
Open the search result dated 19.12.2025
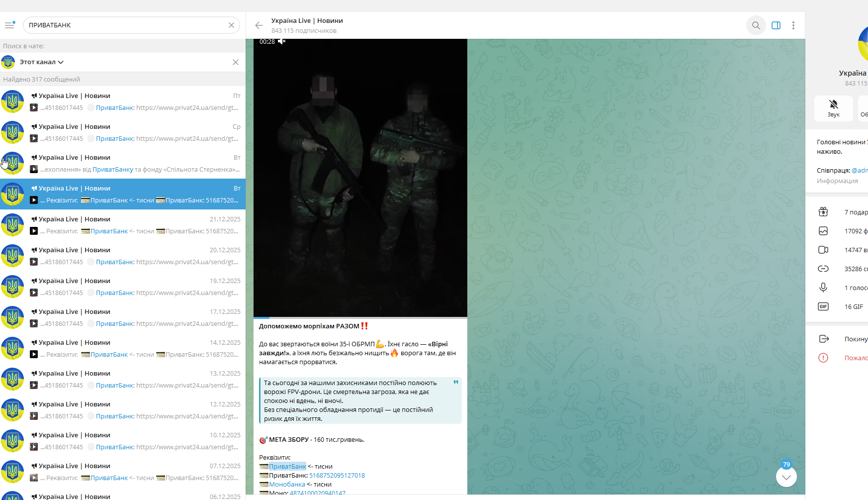pyautogui.click(x=123, y=287)
